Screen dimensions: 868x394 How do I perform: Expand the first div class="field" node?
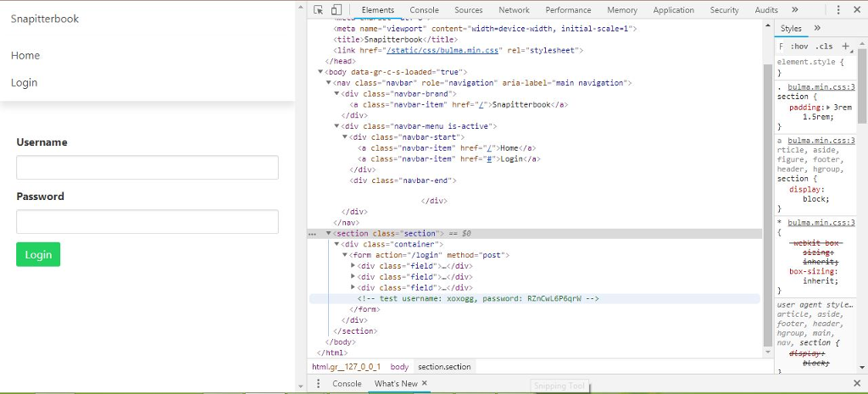tap(353, 265)
